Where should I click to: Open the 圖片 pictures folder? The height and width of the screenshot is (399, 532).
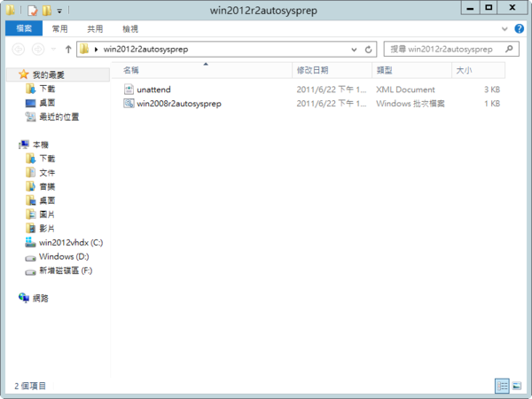coord(47,215)
